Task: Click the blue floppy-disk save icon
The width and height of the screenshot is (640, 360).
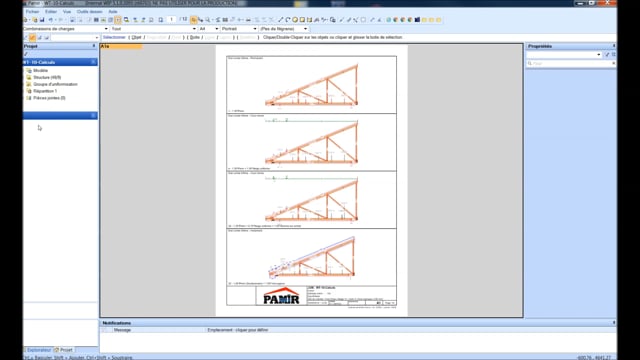Action: (x=42, y=20)
